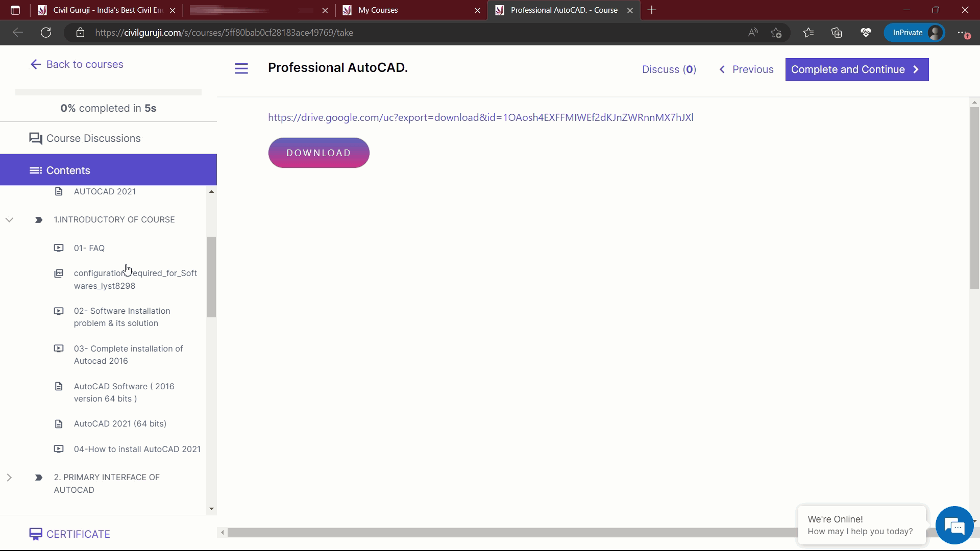This screenshot has height=551, width=980.
Task: Open the Favorites list icon in toolbar
Action: [x=808, y=33]
